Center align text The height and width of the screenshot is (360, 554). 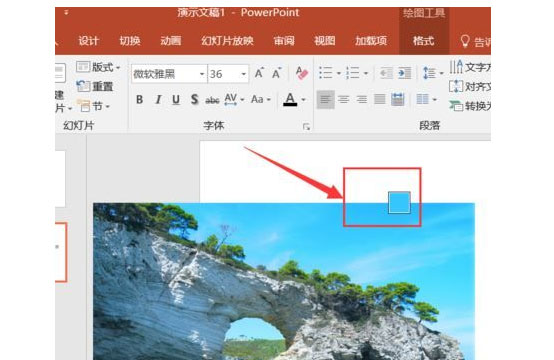343,100
